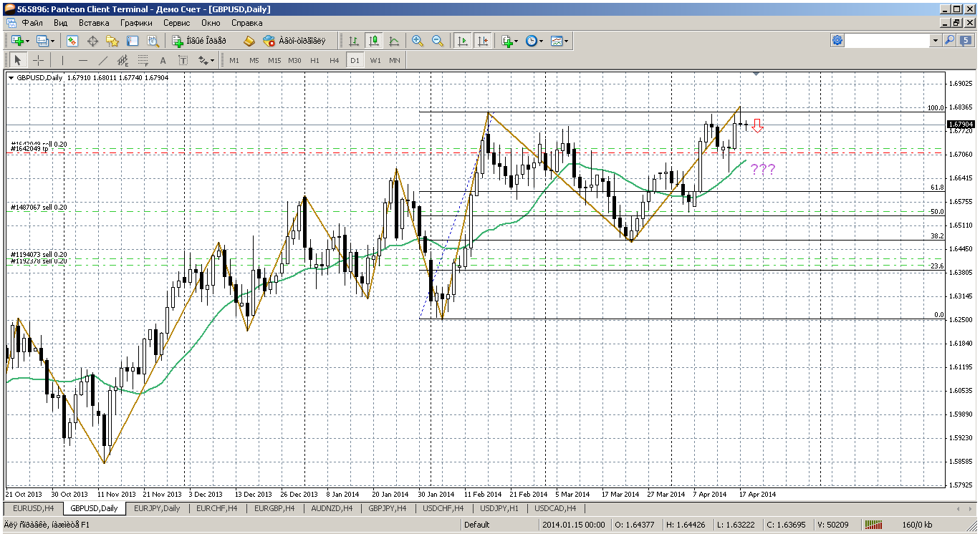
Task: Select the text label tool
Action: [183, 60]
